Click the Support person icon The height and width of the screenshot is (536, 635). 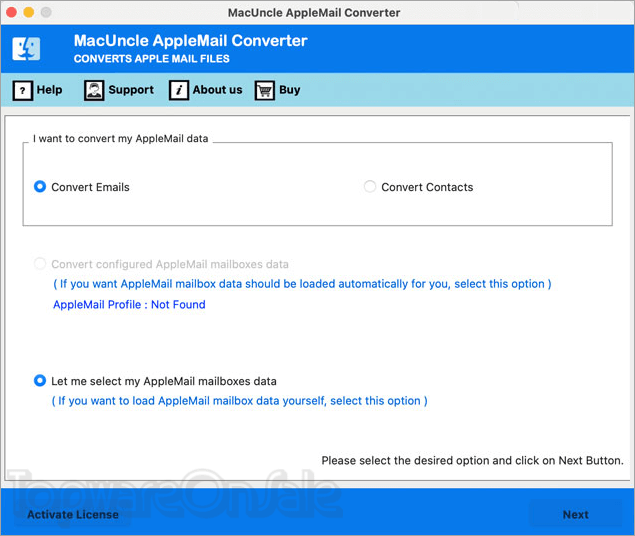(94, 90)
